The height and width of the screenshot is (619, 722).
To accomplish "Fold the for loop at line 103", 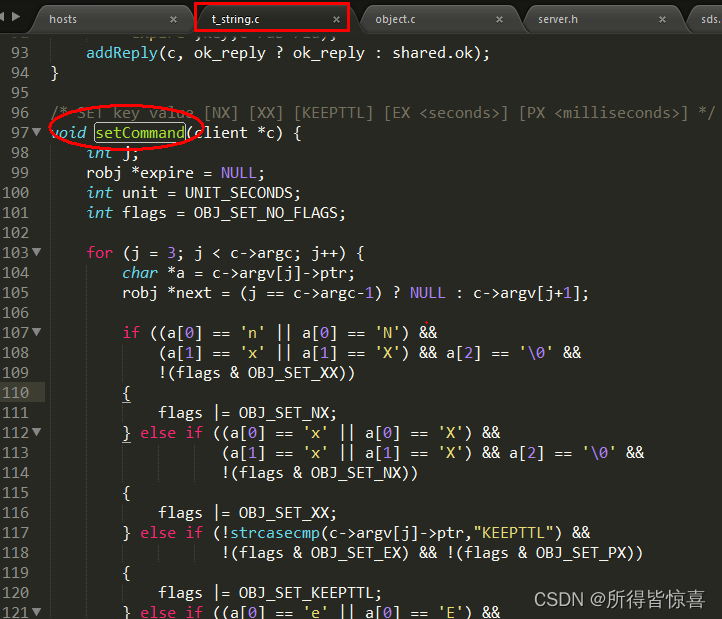I will pyautogui.click(x=37, y=253).
